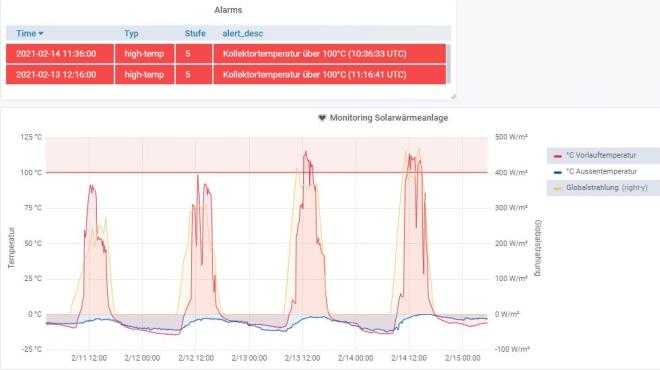
Task: Click high-temp cell in the 2021-02-13 row
Action: click(144, 75)
